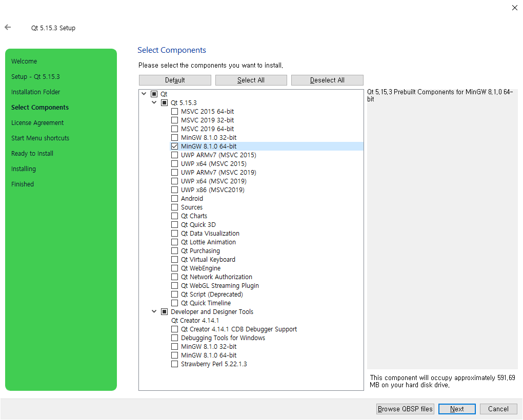This screenshot has height=420, width=523.
Task: Uncheck MinGW 8.1.0 64-bit under Qt 5.15.3
Action: (174, 146)
